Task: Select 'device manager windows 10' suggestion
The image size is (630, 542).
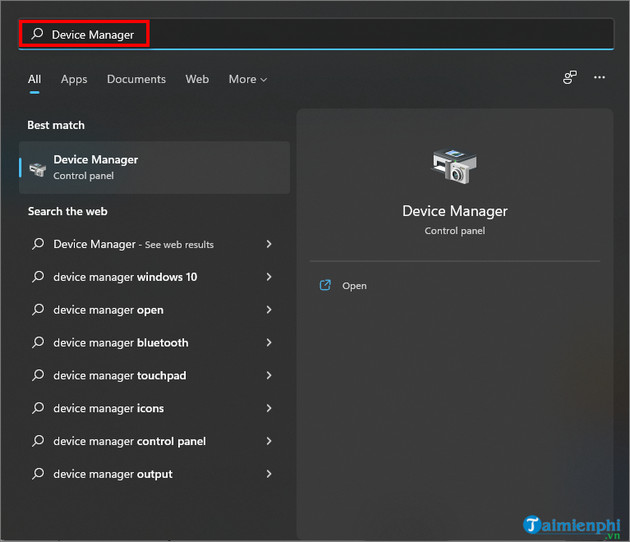Action: (x=154, y=277)
